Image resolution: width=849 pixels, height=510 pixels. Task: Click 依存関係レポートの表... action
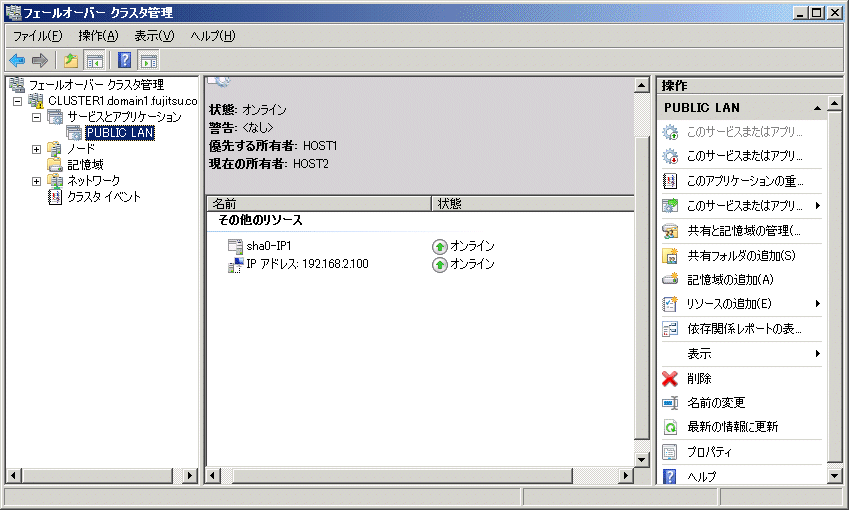(x=742, y=329)
